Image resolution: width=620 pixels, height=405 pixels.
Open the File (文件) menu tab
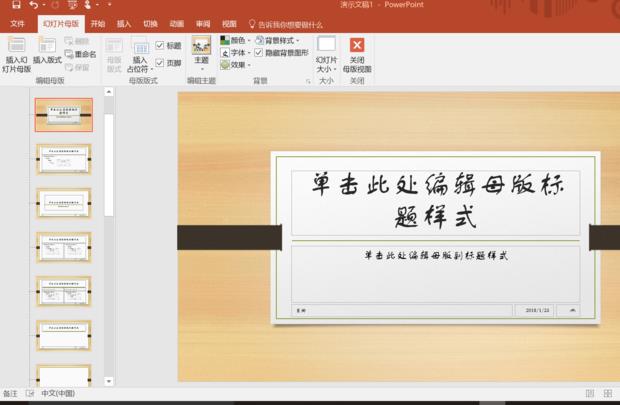(x=17, y=23)
